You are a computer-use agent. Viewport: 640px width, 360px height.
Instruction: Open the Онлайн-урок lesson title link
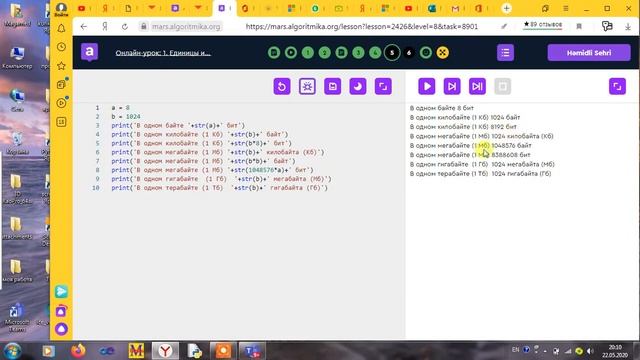(x=163, y=53)
